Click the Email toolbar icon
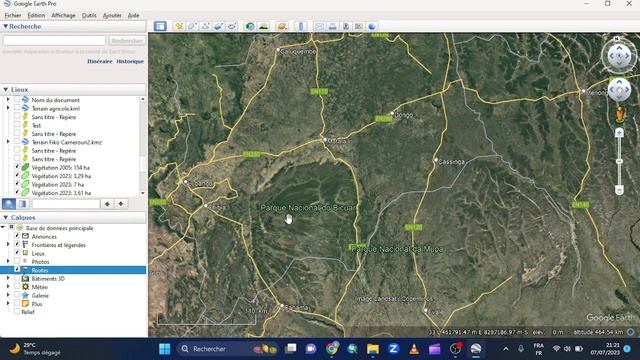Image resolution: width=640 pixels, height=360 pixels. (x=319, y=26)
